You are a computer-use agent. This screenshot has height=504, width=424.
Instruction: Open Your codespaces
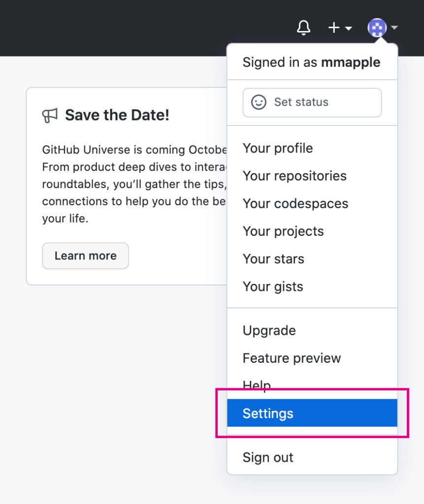(295, 204)
